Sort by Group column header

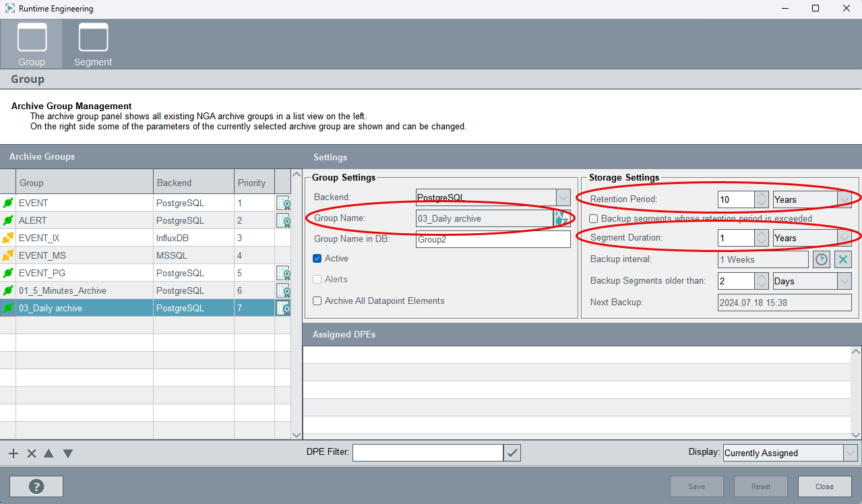[x=84, y=182]
